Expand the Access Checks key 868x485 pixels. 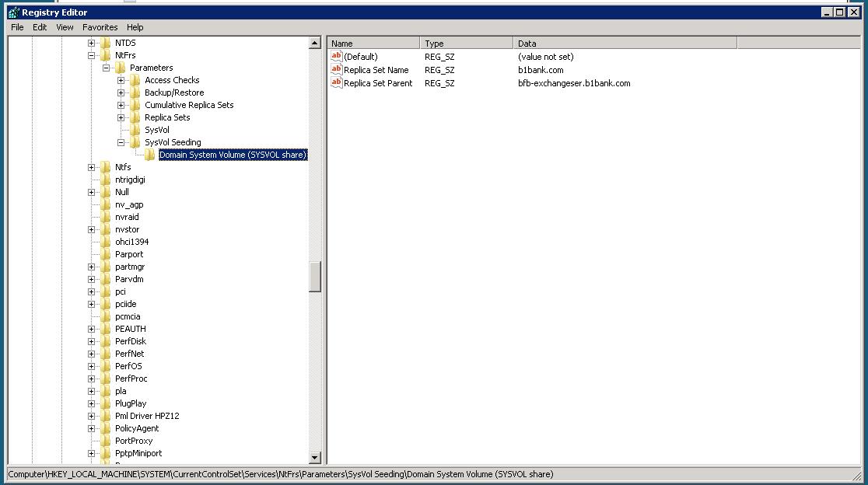point(121,79)
